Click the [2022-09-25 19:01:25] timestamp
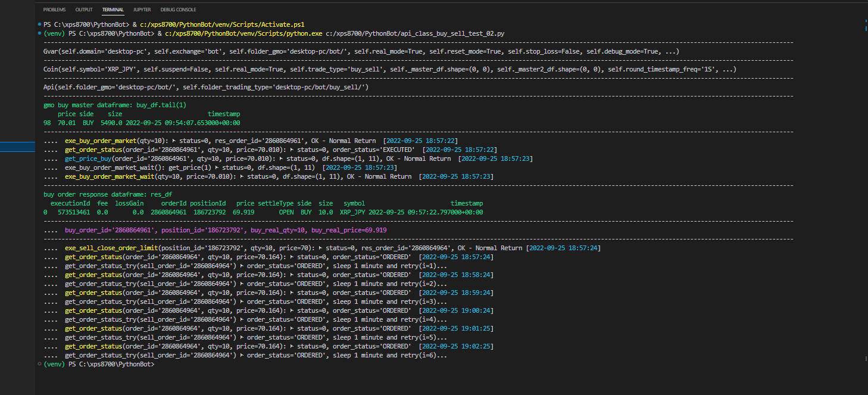The width and height of the screenshot is (868, 395). (457, 328)
